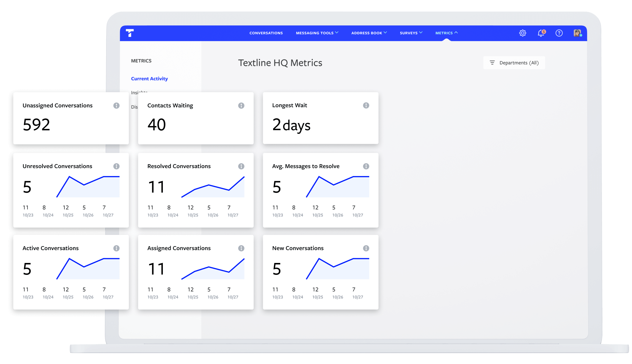Click info icon on Avg. Messages to Resolve
The width and height of the screenshot is (632, 364).
coord(366,166)
